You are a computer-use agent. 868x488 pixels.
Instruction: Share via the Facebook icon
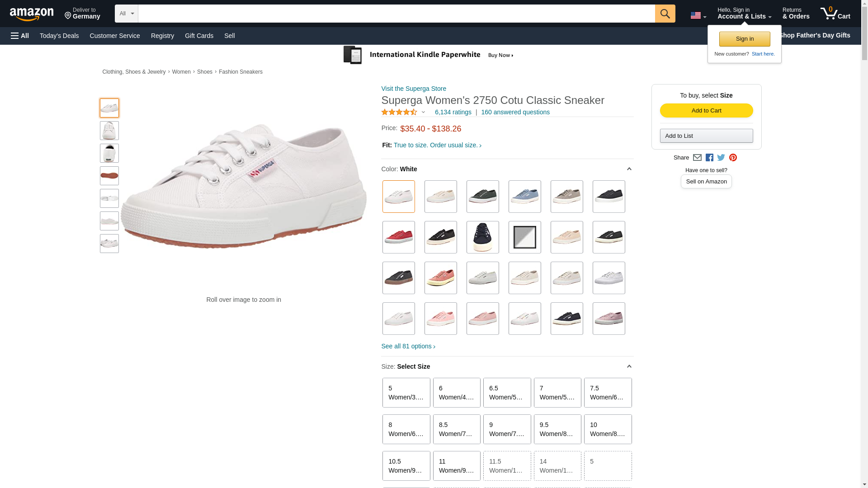[709, 158]
